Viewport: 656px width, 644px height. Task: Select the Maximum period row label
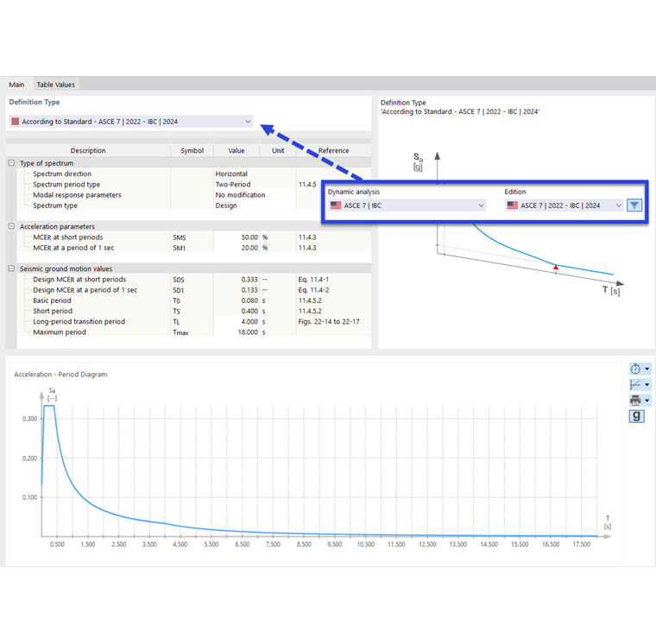[60, 332]
